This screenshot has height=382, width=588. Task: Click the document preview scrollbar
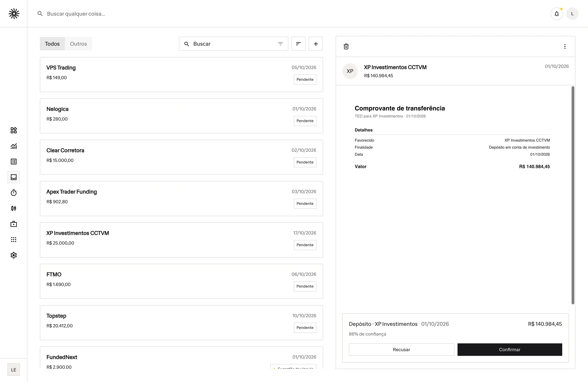[x=573, y=195]
